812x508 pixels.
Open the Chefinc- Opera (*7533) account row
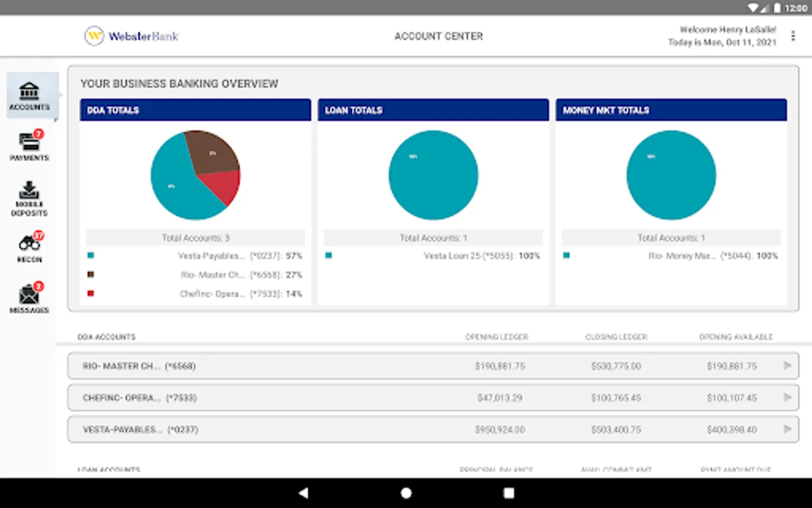tap(433, 397)
